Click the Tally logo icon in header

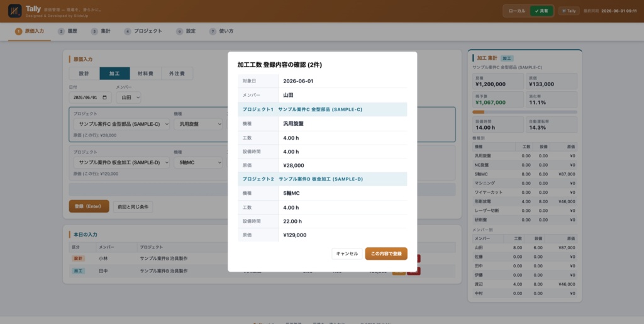click(15, 11)
